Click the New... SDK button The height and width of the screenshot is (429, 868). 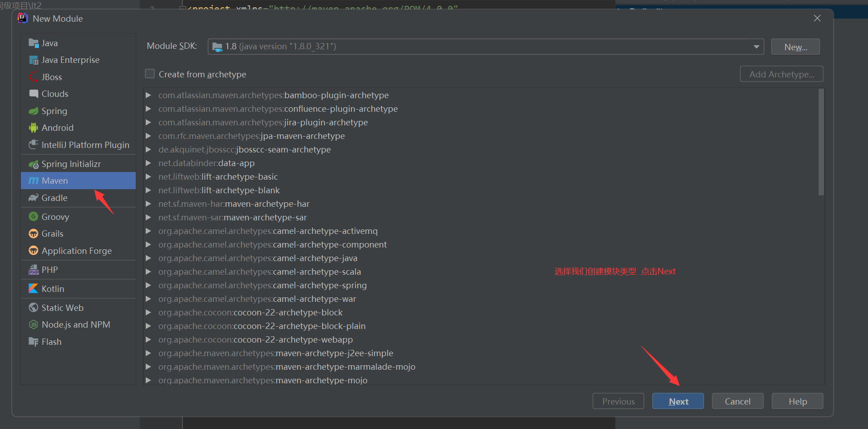796,47
